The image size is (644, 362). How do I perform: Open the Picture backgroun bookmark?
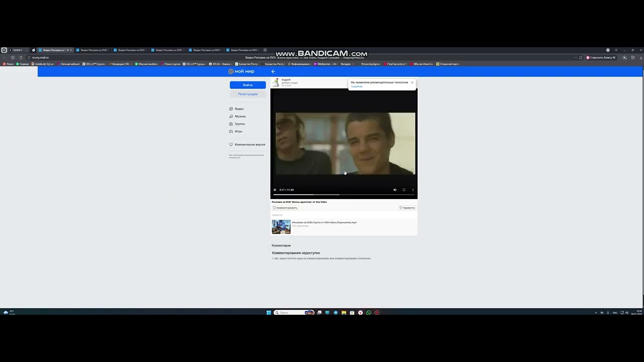pos(369,64)
